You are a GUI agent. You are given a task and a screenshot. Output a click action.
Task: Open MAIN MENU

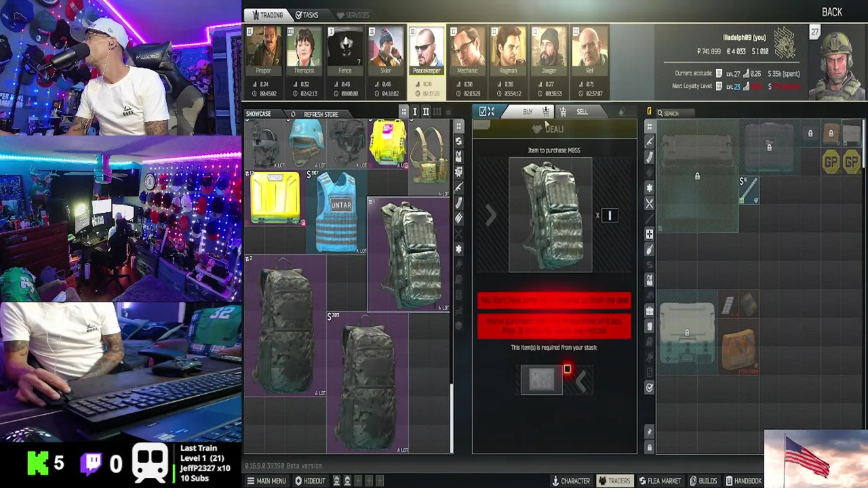[x=267, y=481]
